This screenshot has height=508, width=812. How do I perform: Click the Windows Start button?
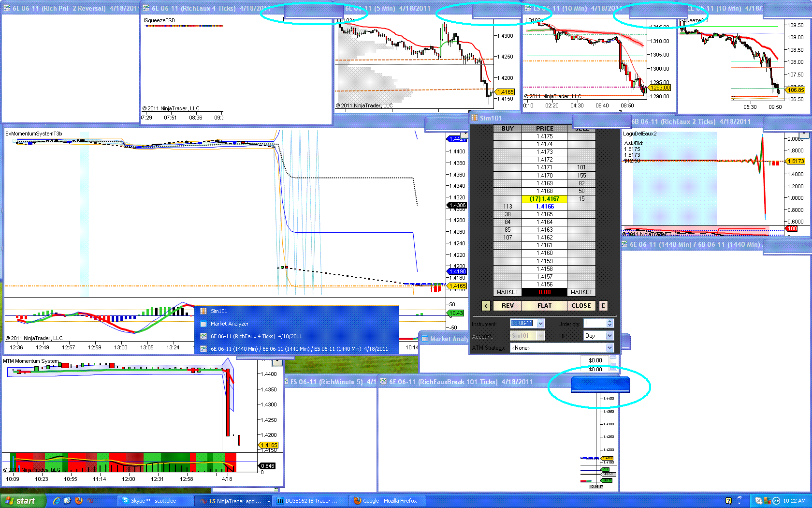(23, 501)
